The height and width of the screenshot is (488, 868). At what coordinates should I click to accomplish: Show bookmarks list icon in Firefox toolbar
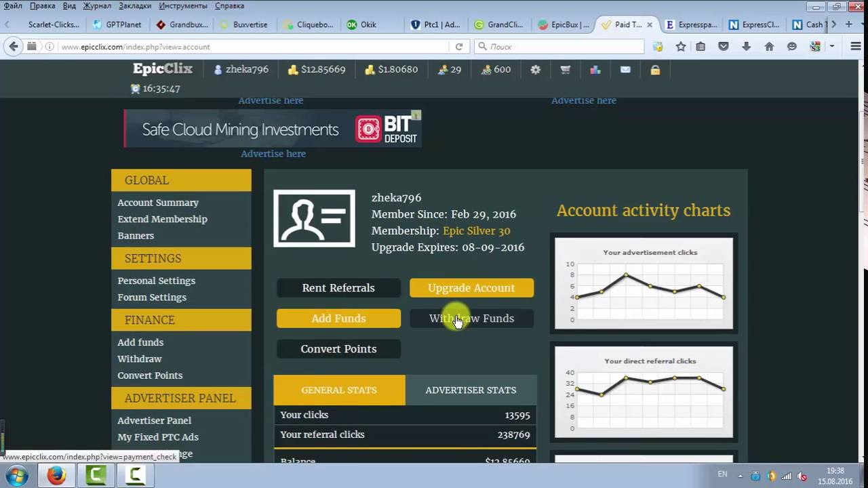point(701,47)
